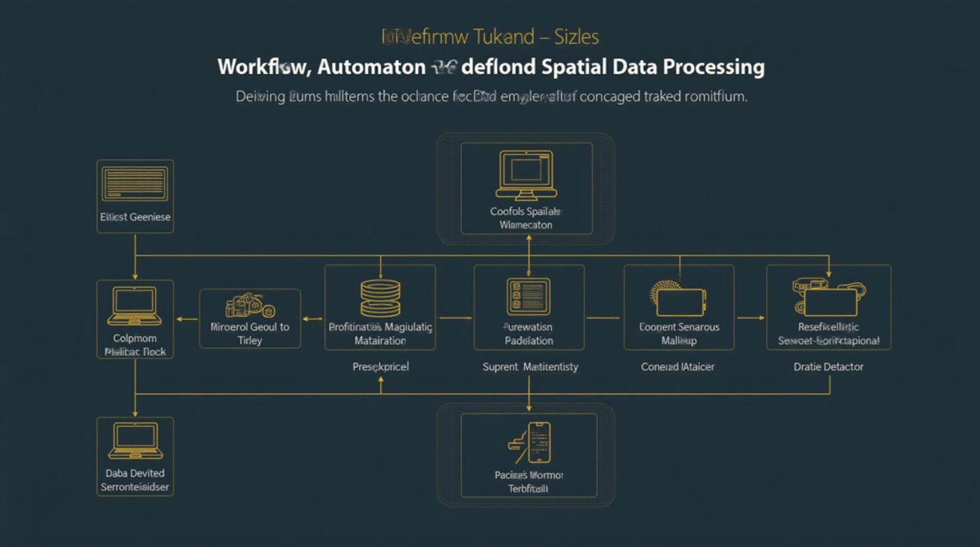Image resolution: width=980 pixels, height=547 pixels.
Task: Select the "Dratie Detactor" label
Action: [x=829, y=367]
